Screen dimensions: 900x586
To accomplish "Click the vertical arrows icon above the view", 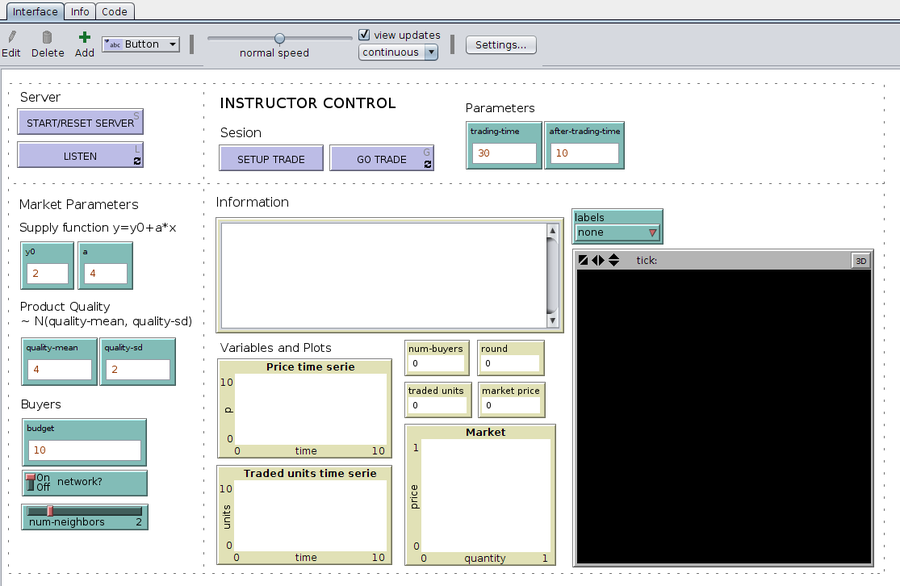I will pyautogui.click(x=614, y=260).
